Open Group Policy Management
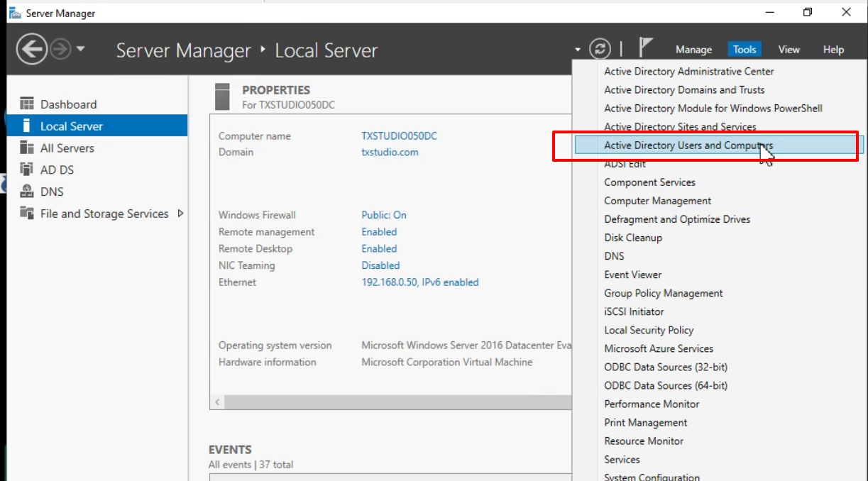Screen dimensions: 868x481 coord(664,293)
